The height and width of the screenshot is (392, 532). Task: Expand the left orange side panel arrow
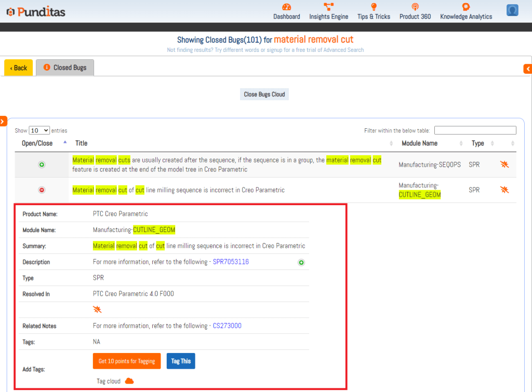(3, 121)
